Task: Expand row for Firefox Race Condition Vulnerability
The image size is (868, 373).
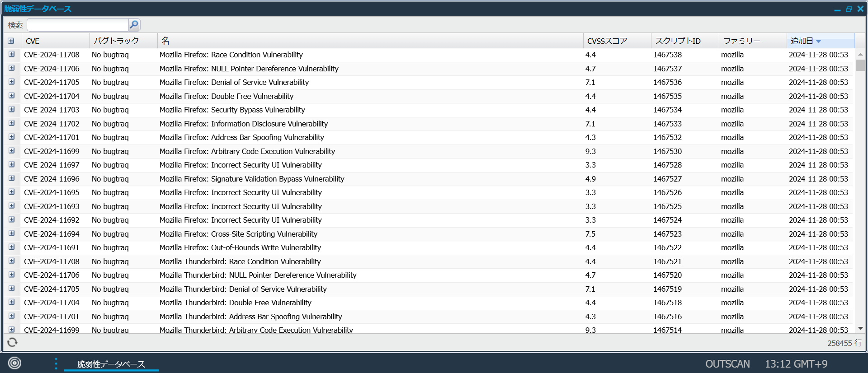Action: (12, 55)
